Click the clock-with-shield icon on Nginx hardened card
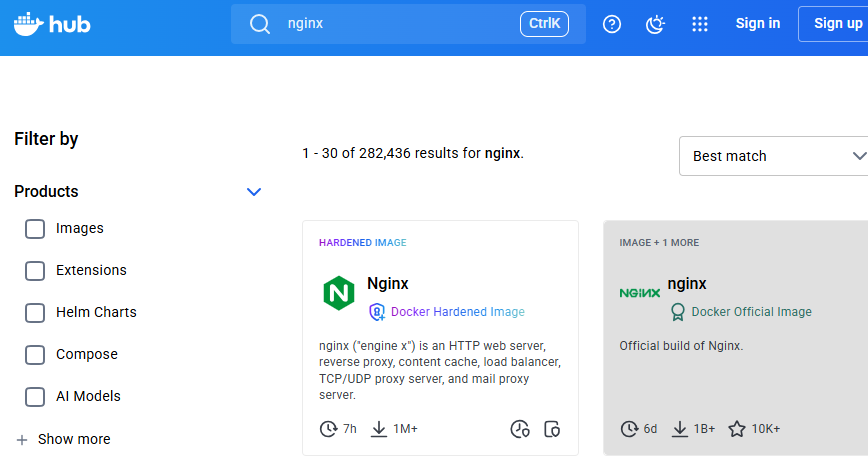Screen dimensions: 868x459 pos(520,429)
